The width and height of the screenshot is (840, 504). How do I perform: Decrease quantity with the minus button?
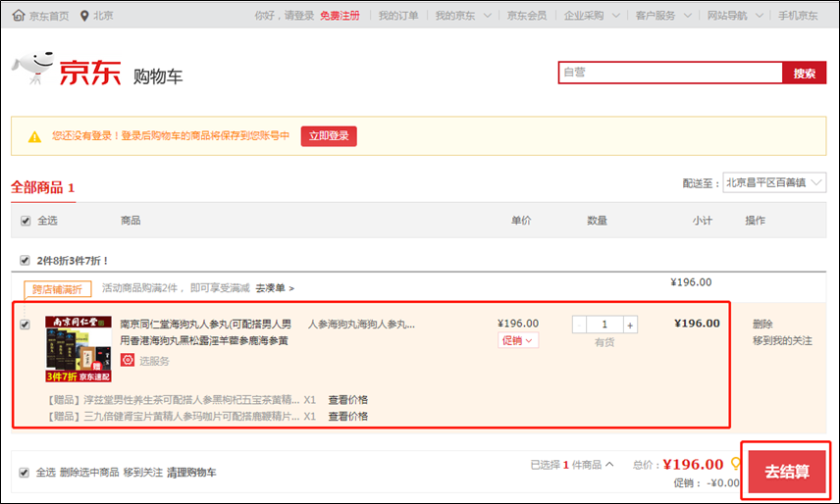tap(579, 325)
